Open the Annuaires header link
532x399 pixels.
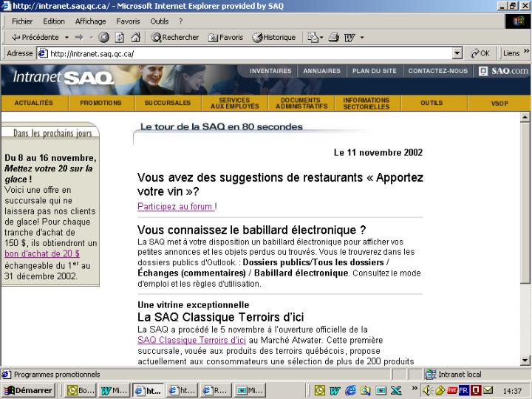point(321,71)
